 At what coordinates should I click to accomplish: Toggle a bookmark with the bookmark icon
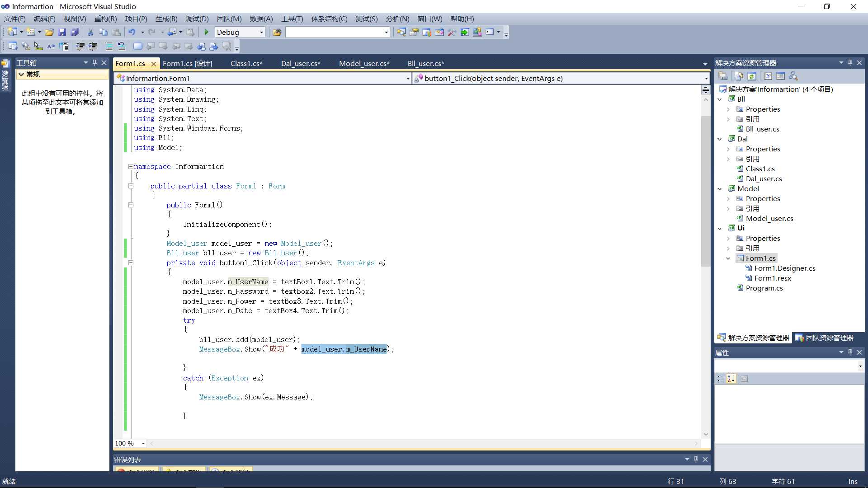tap(138, 46)
